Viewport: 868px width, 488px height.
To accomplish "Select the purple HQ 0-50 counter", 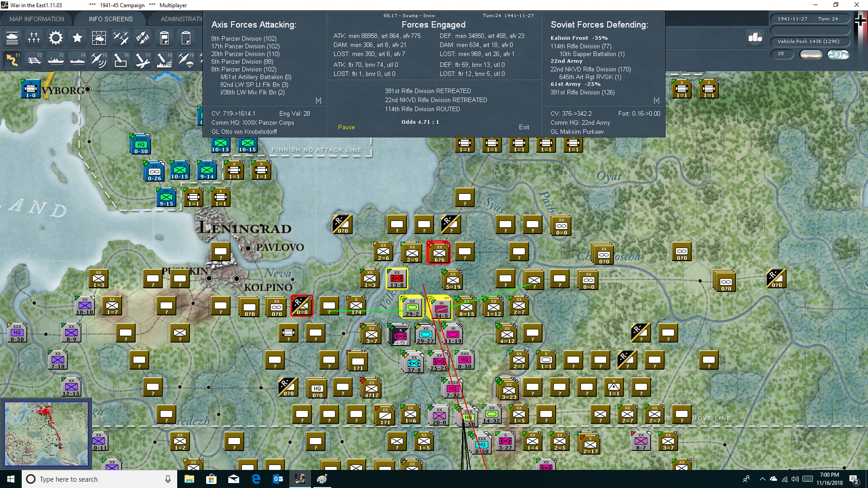I will point(17,333).
